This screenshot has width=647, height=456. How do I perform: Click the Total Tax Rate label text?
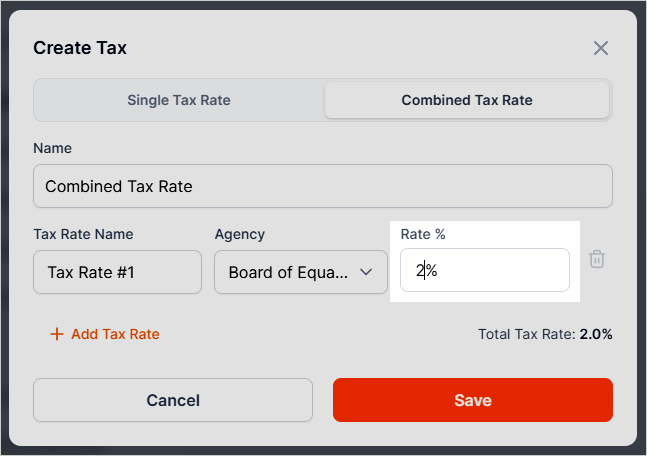[526, 334]
